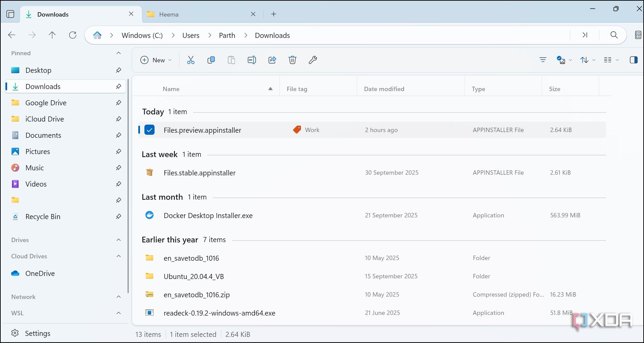Switch to the Heema tab

coord(202,14)
